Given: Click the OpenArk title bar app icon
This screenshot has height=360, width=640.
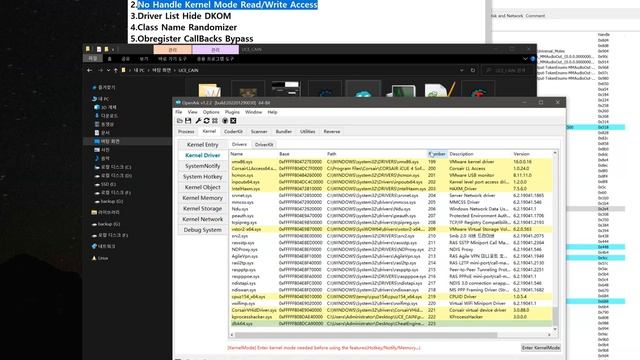Looking at the screenshot, I should point(178,102).
